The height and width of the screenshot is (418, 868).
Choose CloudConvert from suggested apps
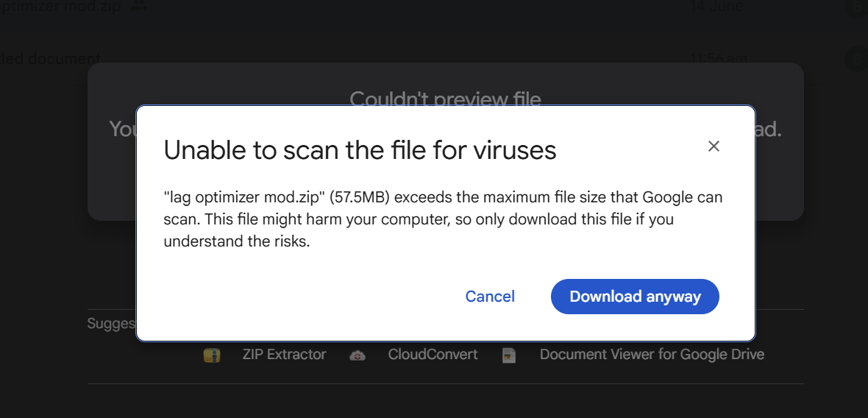[x=433, y=354]
